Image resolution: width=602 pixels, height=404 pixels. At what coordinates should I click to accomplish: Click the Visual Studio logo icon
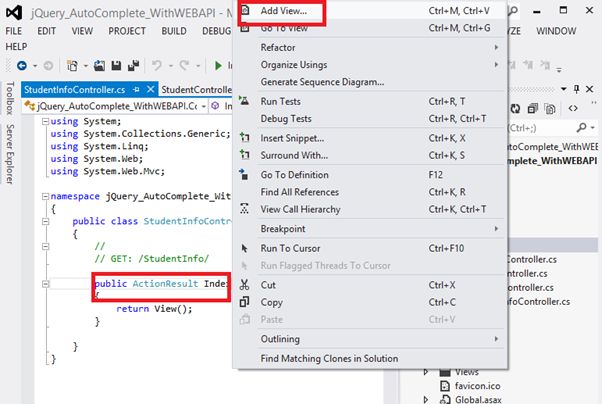pyautogui.click(x=14, y=13)
